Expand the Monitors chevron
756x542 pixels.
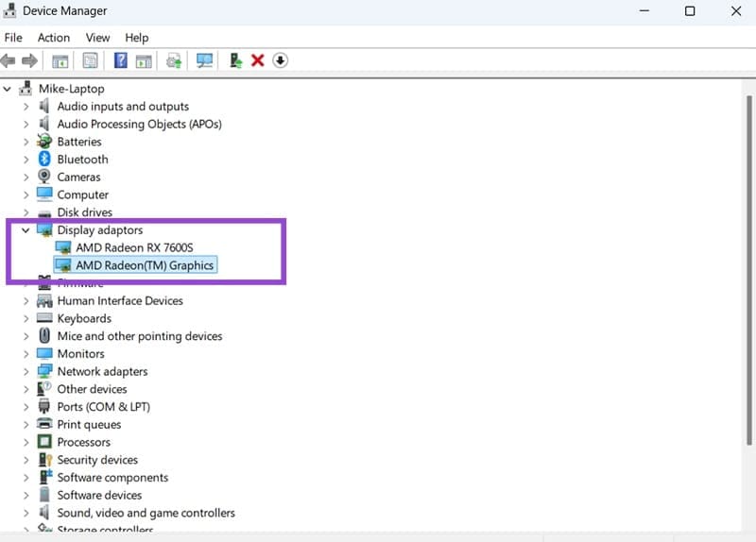click(x=26, y=354)
